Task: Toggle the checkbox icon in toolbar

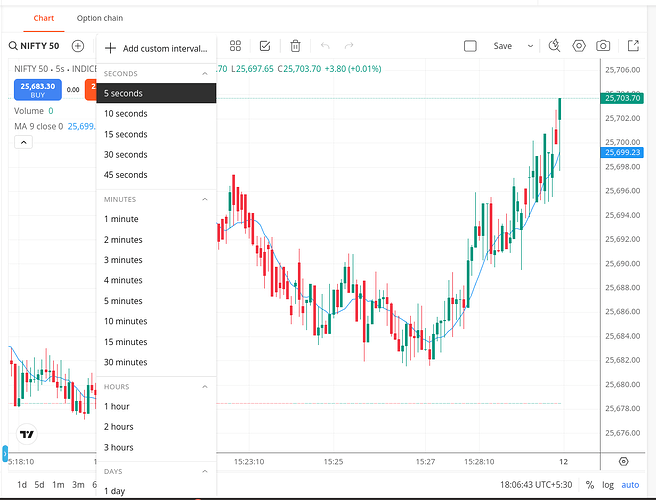Action: 265,46
